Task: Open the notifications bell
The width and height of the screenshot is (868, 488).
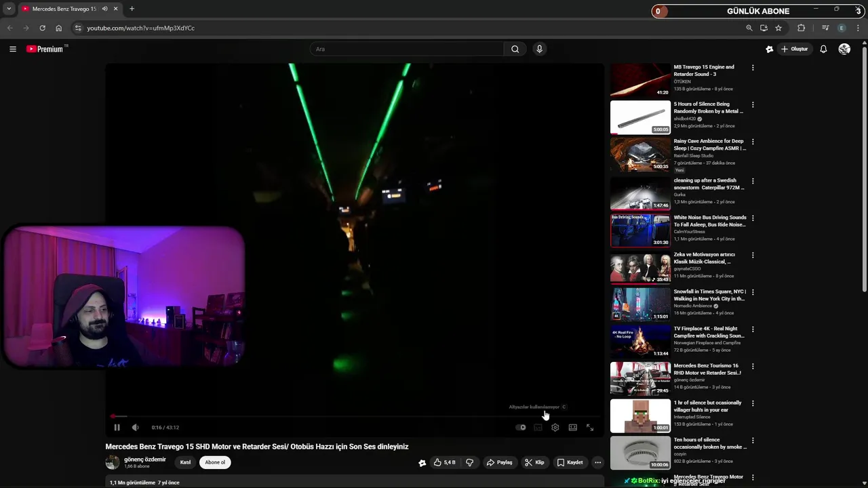Action: click(x=823, y=49)
